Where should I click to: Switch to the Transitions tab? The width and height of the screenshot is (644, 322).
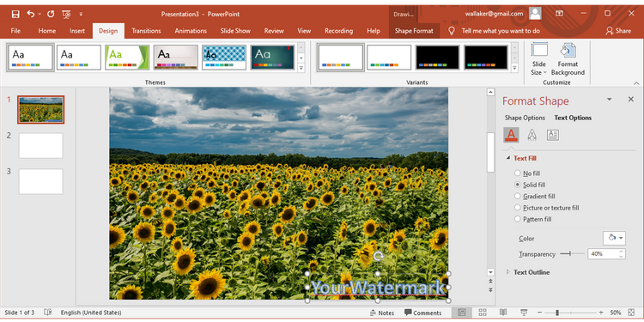[x=146, y=31]
